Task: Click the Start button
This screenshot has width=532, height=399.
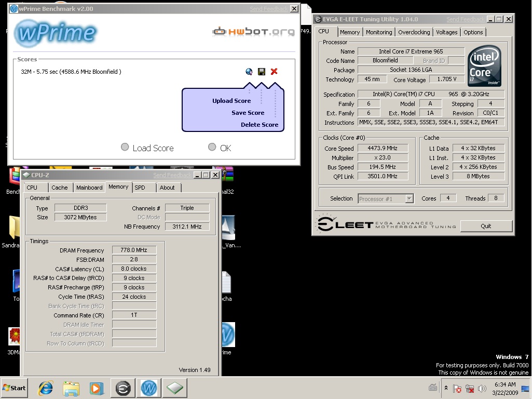Action: click(x=14, y=388)
